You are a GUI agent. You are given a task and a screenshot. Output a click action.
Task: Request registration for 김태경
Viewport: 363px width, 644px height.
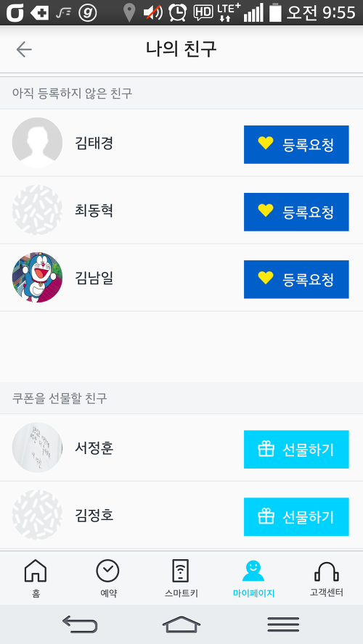click(296, 144)
